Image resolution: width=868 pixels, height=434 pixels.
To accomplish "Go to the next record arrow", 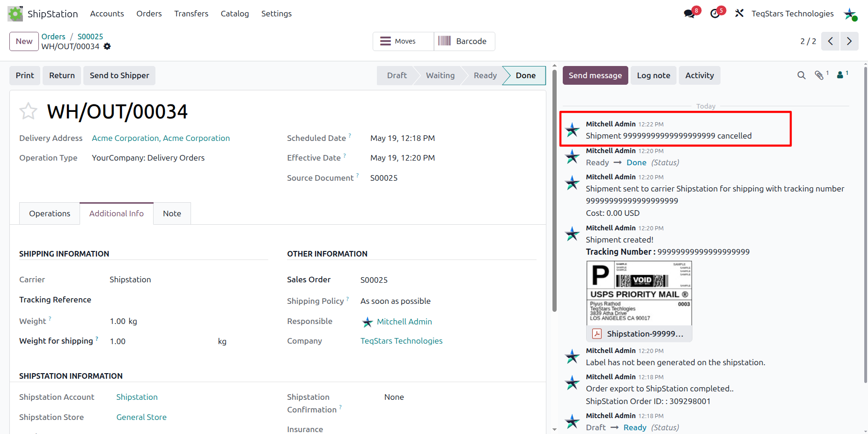I will point(849,41).
